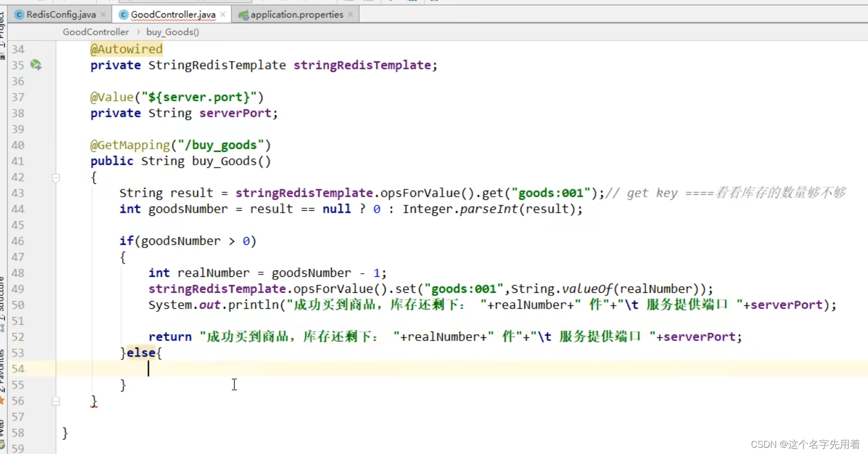This screenshot has height=454, width=868.
Task: Click the @GetMapping annotation on line 40
Action: (130, 145)
